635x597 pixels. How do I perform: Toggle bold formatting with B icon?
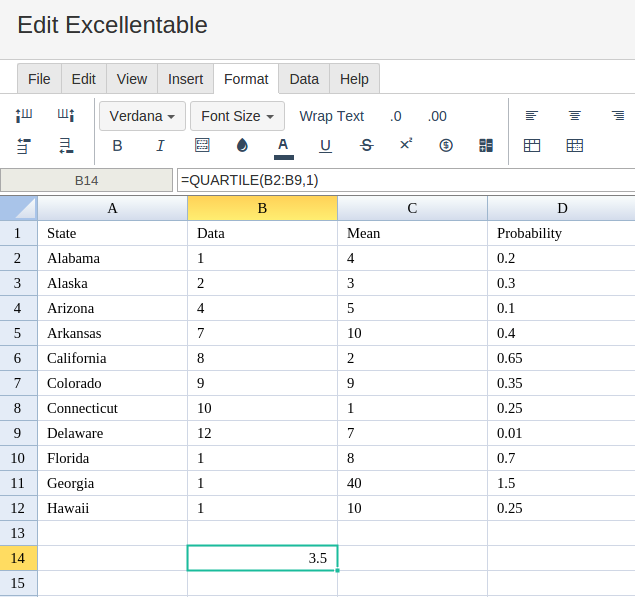117,145
